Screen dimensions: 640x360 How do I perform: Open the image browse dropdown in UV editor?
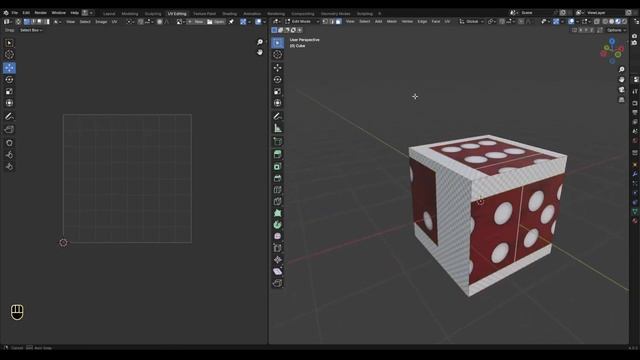(180, 22)
